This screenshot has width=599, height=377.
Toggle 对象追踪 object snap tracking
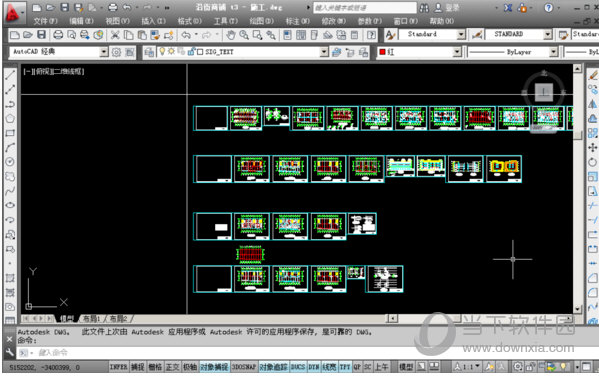(274, 367)
